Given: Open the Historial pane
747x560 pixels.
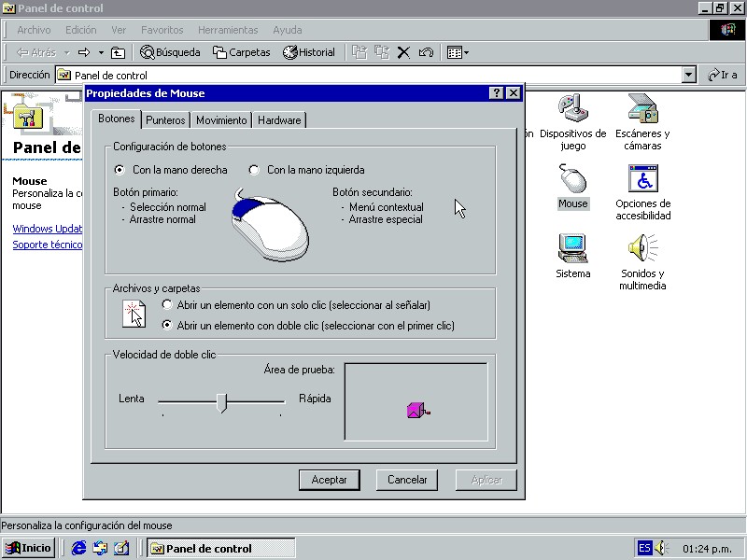Looking at the screenshot, I should [x=309, y=52].
